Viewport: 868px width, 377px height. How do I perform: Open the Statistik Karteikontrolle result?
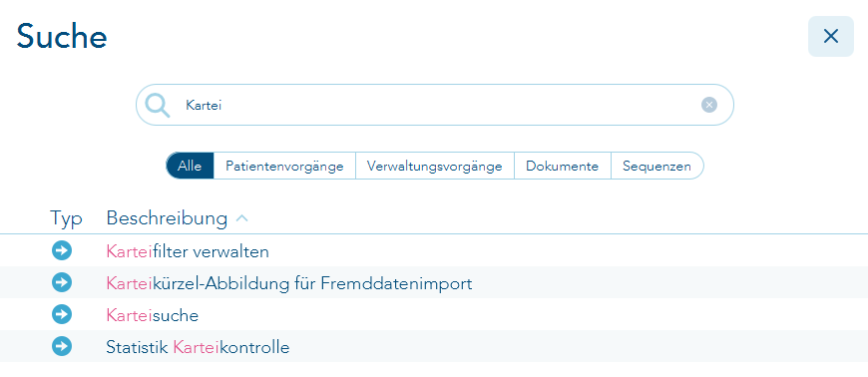(198, 348)
